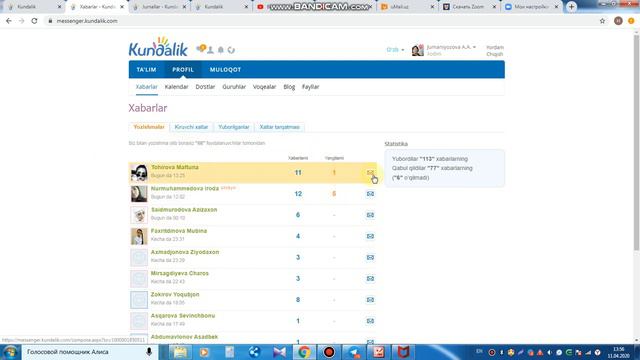Select the Yozishmalar tab
Image resolution: width=640 pixels, height=360 pixels.
pyautogui.click(x=149, y=127)
